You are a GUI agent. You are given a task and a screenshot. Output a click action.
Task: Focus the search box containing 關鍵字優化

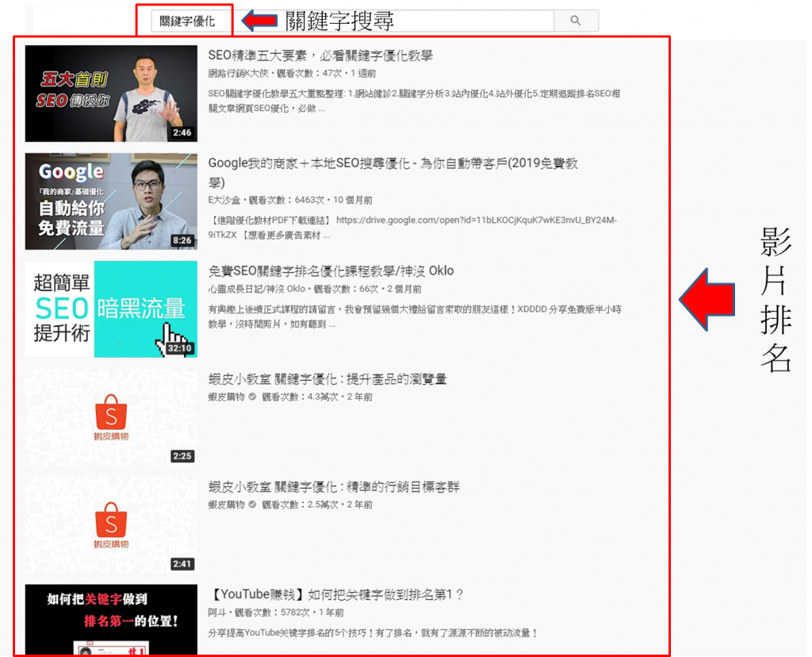(x=352, y=21)
